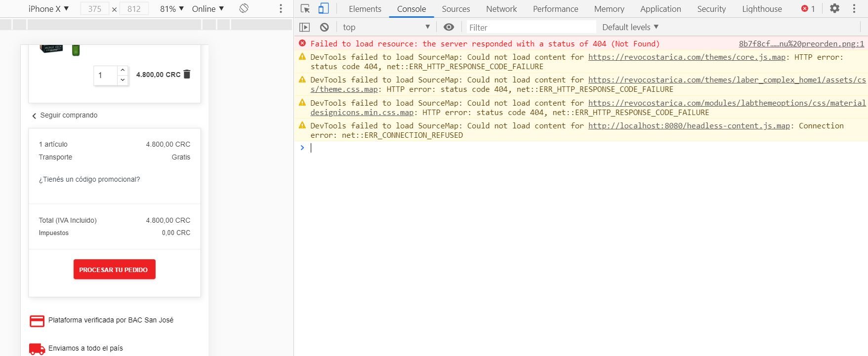Select the inspect element picker icon
868x356 pixels.
tap(305, 9)
